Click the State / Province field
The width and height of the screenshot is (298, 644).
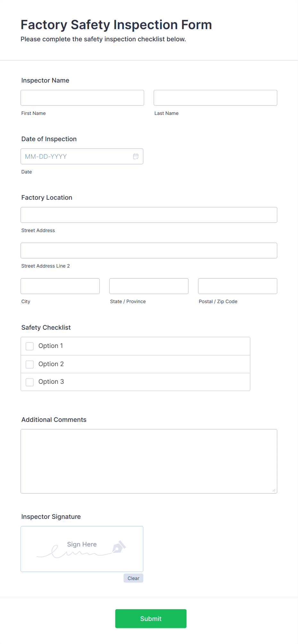149,286
